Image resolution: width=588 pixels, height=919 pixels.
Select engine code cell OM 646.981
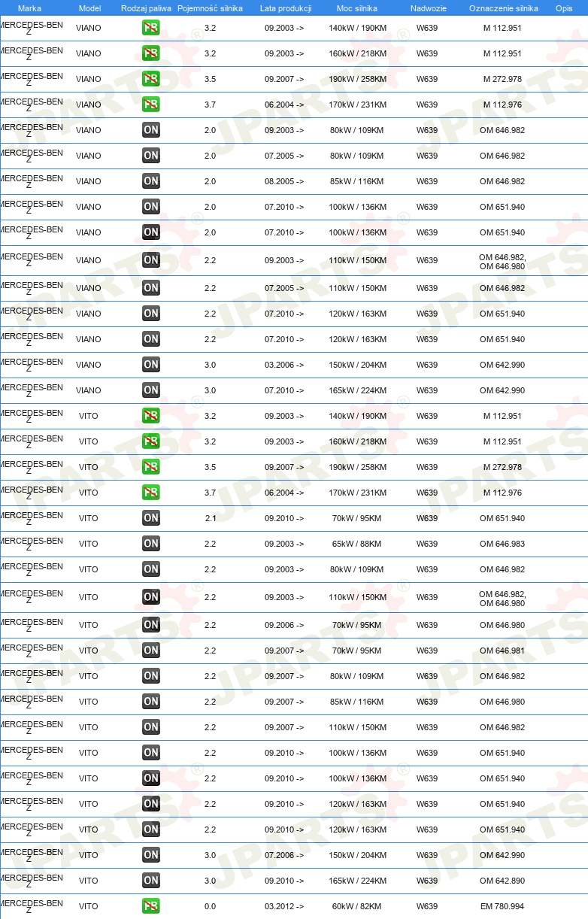502,651
